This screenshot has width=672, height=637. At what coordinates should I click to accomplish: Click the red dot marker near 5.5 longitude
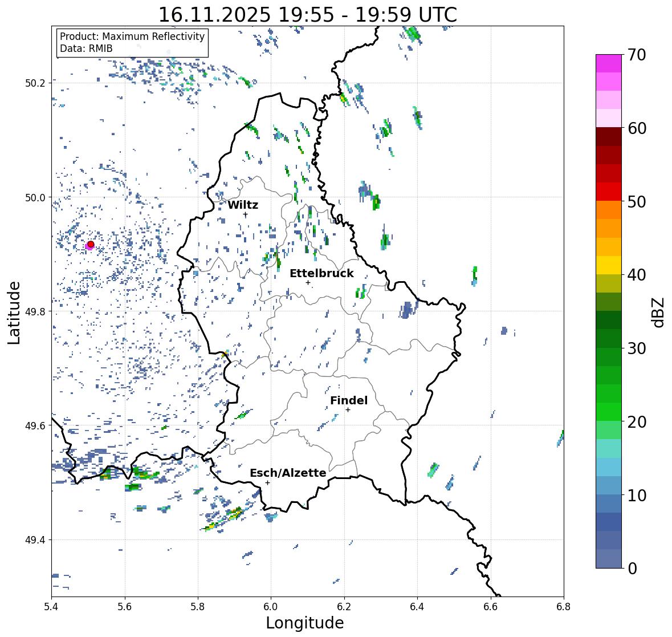tap(91, 244)
